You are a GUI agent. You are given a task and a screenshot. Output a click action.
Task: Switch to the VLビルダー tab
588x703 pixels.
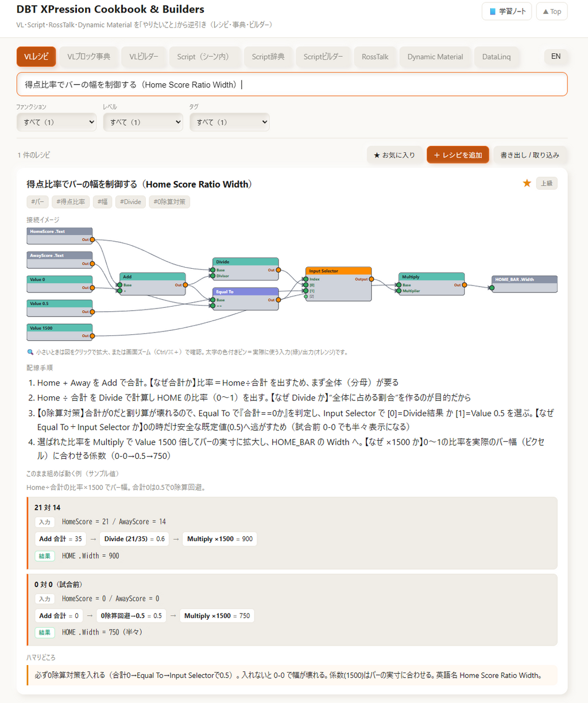[144, 57]
